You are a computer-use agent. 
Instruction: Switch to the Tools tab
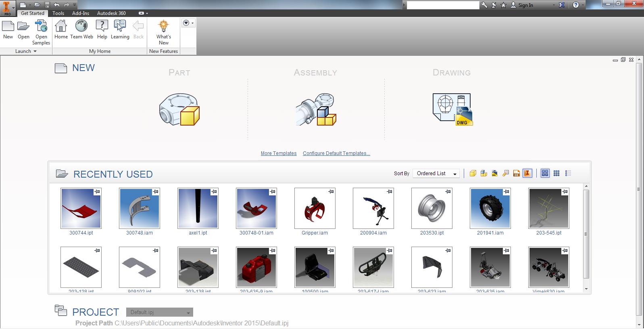(x=58, y=13)
